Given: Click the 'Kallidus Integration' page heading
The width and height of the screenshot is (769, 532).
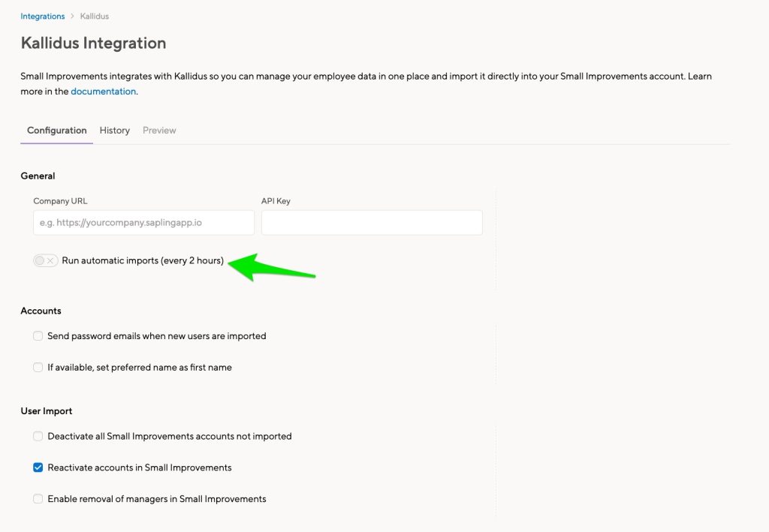Looking at the screenshot, I should [x=93, y=44].
